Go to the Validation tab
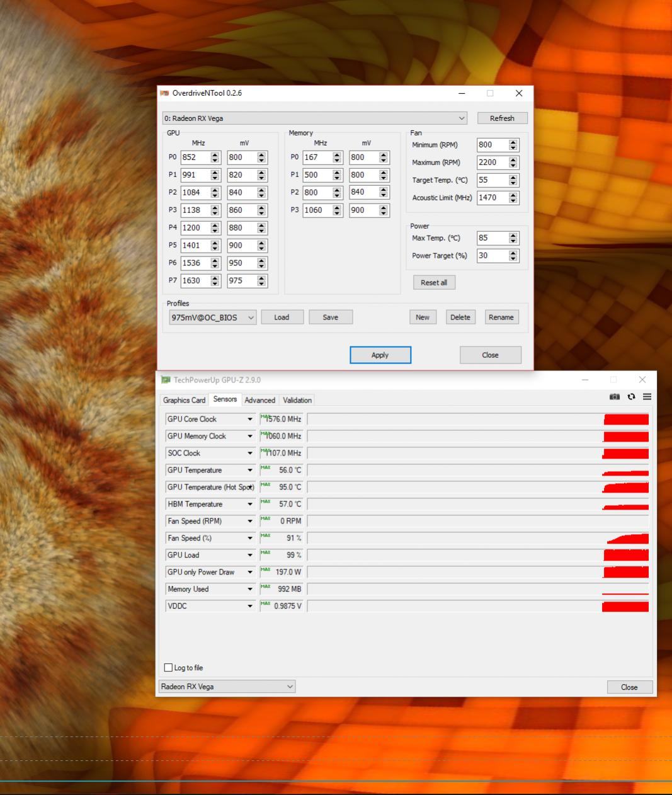 click(x=297, y=400)
